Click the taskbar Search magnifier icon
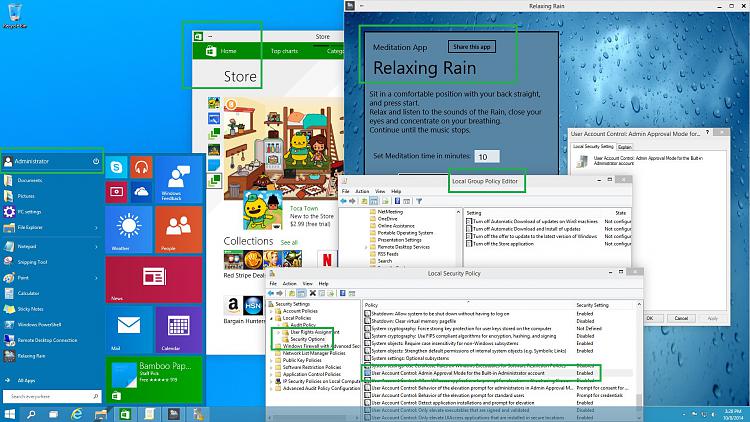Image resolution: width=750 pixels, height=422 pixels. pyautogui.click(x=31, y=414)
